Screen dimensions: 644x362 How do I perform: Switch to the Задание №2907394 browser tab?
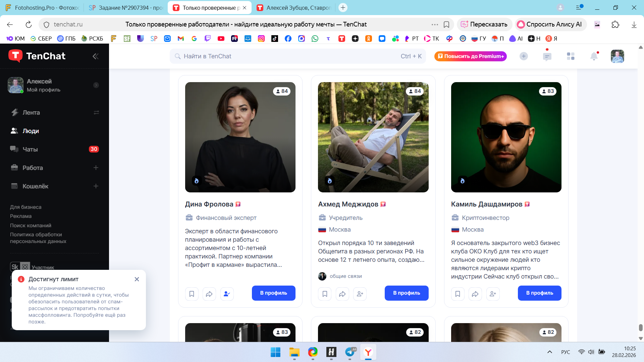coord(126,8)
